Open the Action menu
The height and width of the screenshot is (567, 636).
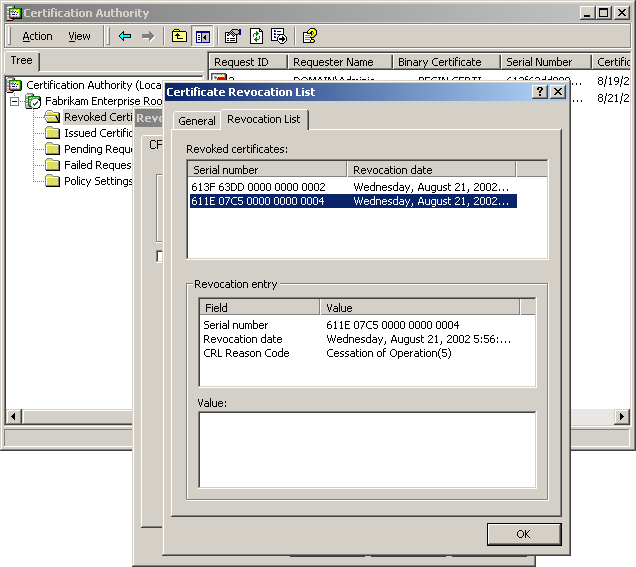click(37, 36)
